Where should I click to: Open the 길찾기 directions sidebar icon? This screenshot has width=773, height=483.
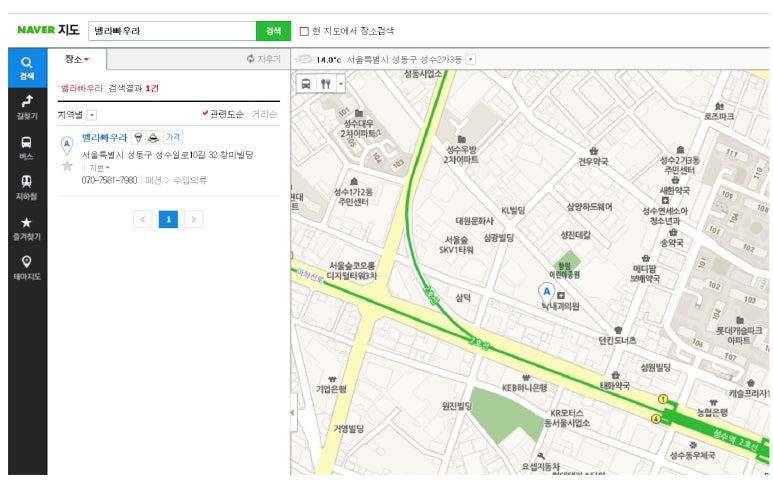coord(27,107)
